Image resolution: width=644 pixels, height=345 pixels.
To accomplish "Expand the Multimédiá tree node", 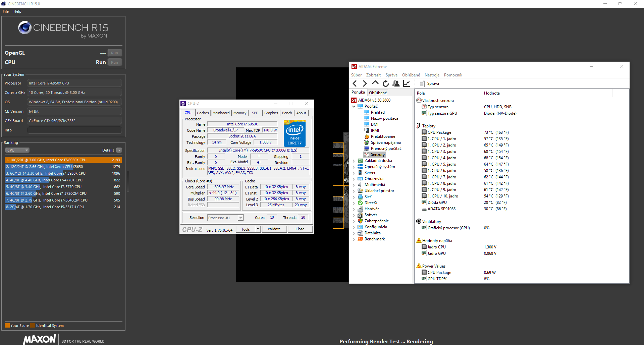I will 354,185.
